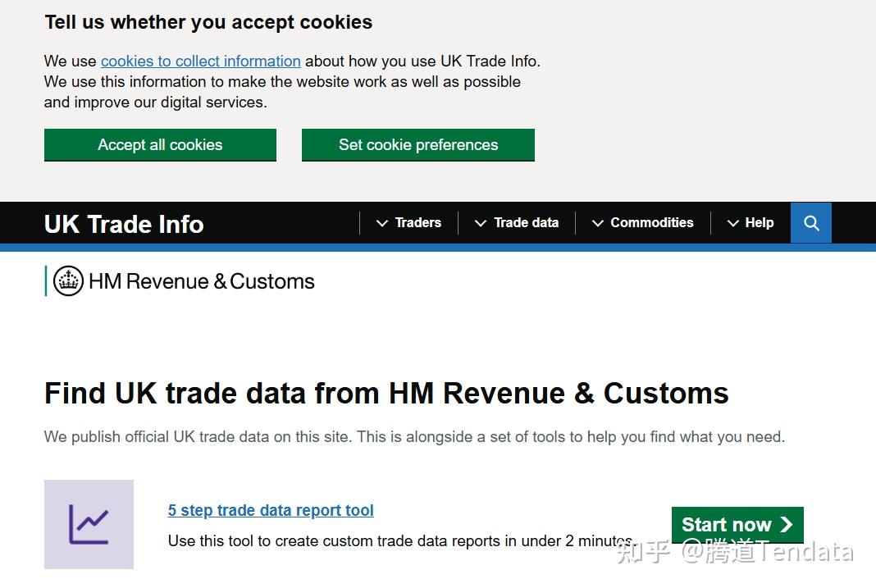Open the Help menu
The height and width of the screenshot is (588, 876).
[759, 223]
